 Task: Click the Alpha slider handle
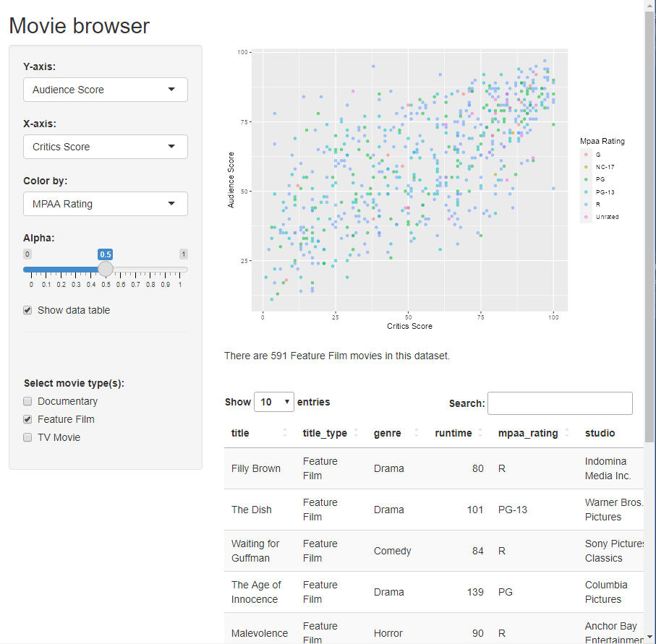106,270
